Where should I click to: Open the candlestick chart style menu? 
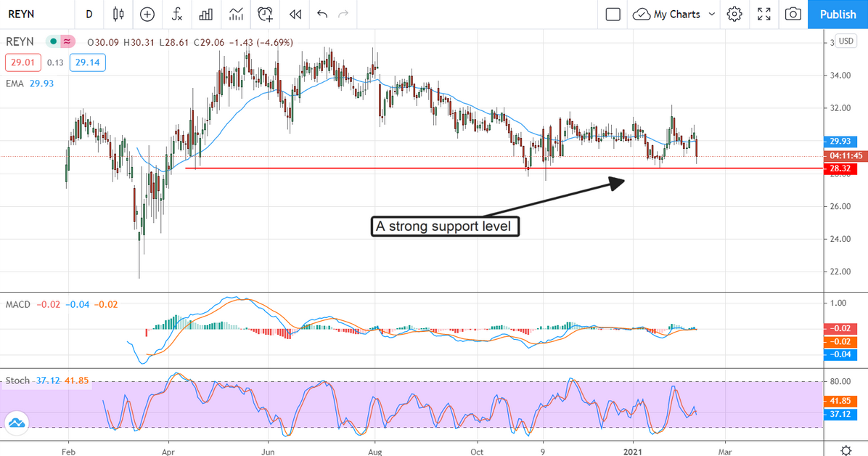coord(118,15)
